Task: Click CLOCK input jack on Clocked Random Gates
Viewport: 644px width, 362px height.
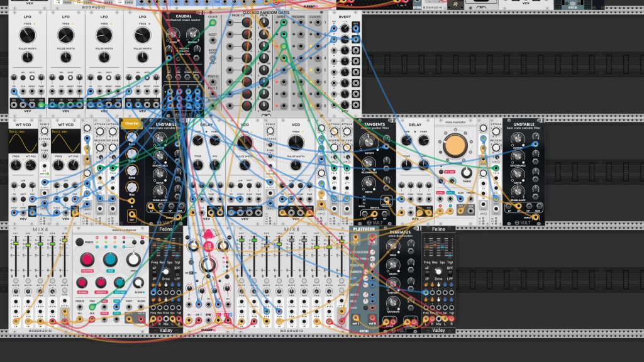Action: (x=213, y=23)
